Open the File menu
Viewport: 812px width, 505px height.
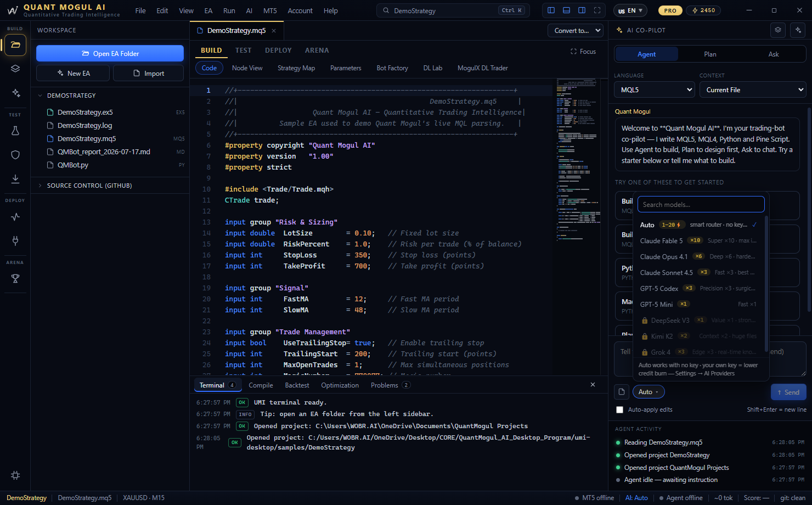coord(140,10)
